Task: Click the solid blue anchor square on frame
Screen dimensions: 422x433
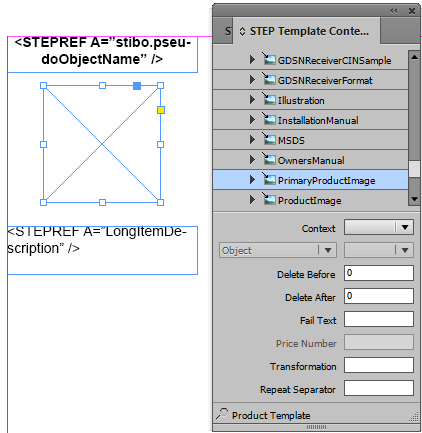Action: point(137,86)
